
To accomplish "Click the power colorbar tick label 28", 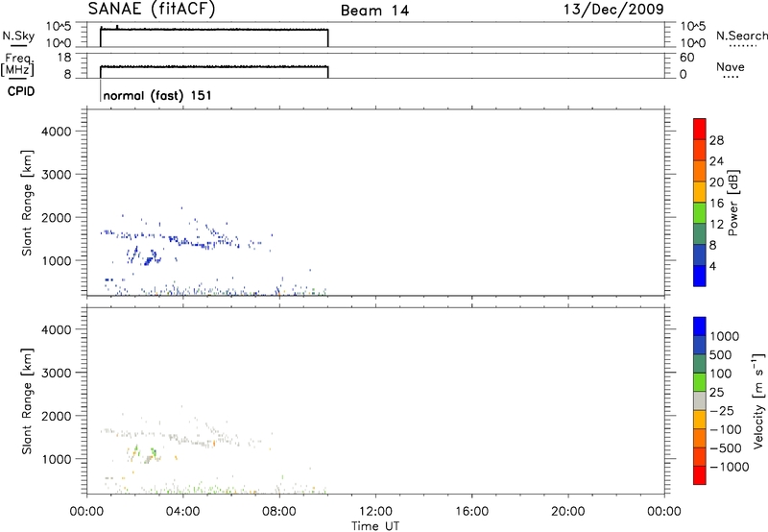I will point(716,140).
